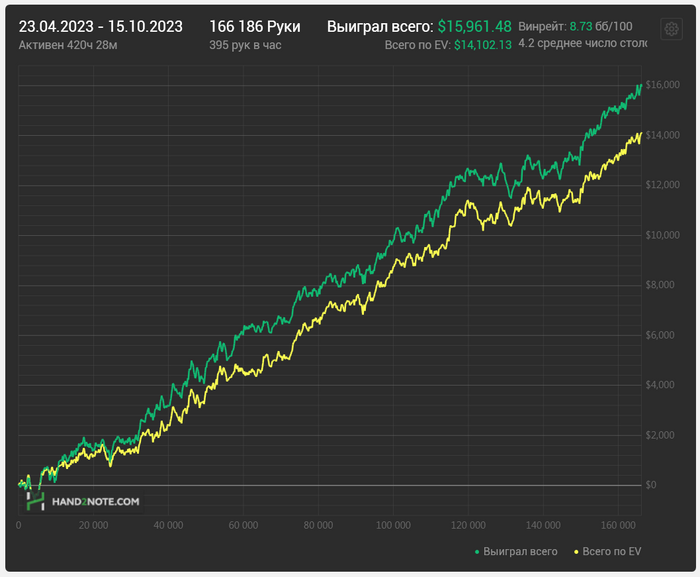Click the $0 y-axis label
Screen dimensions: 700x577
tap(651, 485)
